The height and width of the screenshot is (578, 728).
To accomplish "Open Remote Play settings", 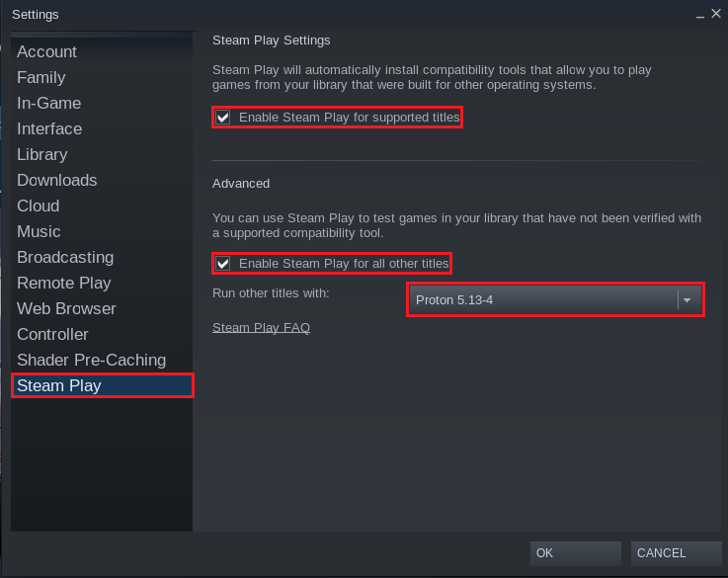I will tap(63, 283).
